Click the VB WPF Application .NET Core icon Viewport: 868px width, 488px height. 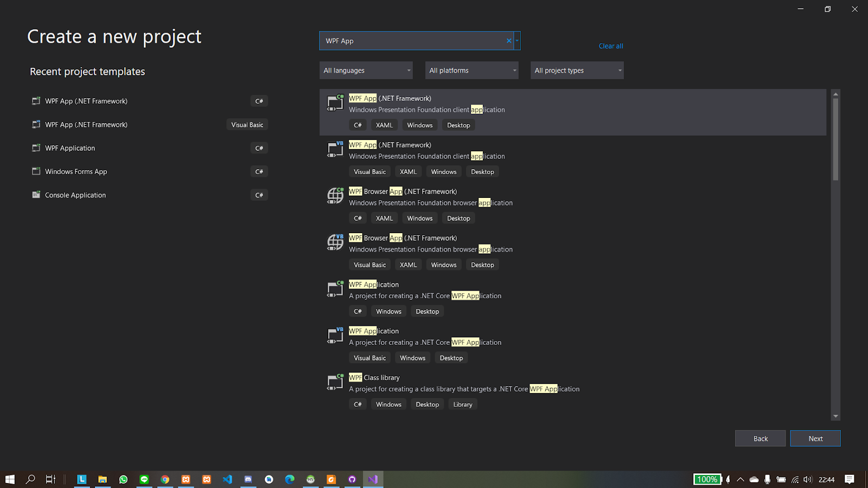pos(335,336)
